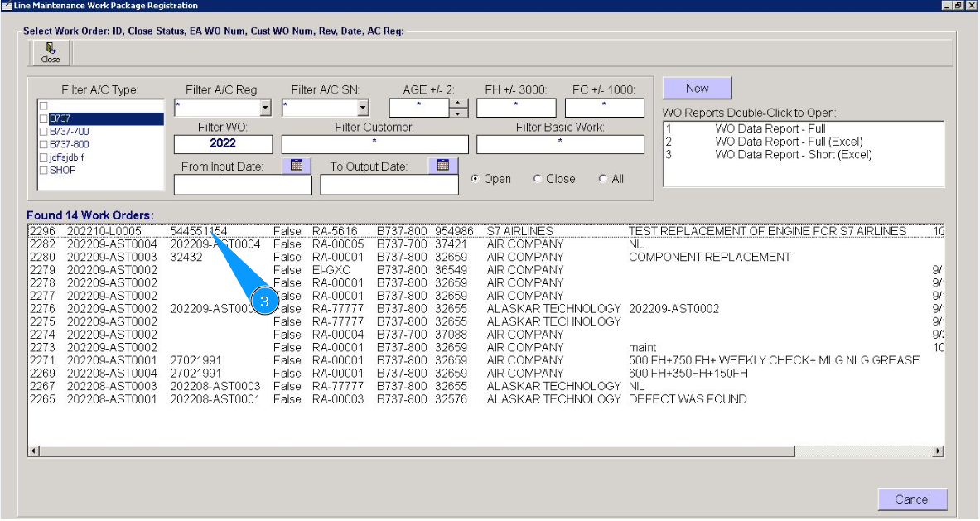Click the horizontal scrollbar of work orders list
This screenshot has height=521, width=980.
tap(414, 451)
